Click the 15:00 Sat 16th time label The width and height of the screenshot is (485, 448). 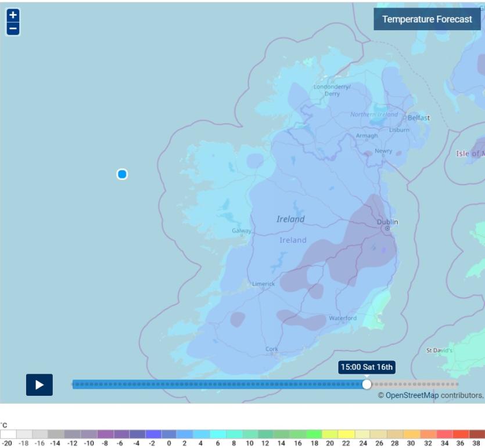(367, 367)
